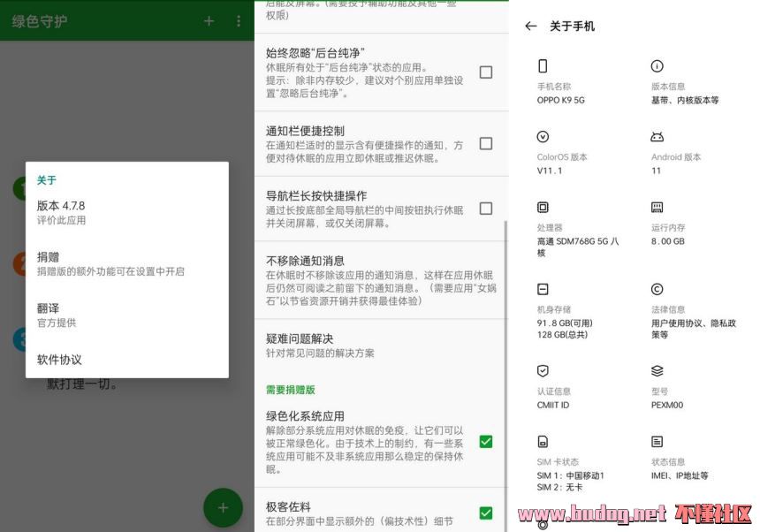Tap the SIM card icon above SIM 卡状态

click(543, 442)
